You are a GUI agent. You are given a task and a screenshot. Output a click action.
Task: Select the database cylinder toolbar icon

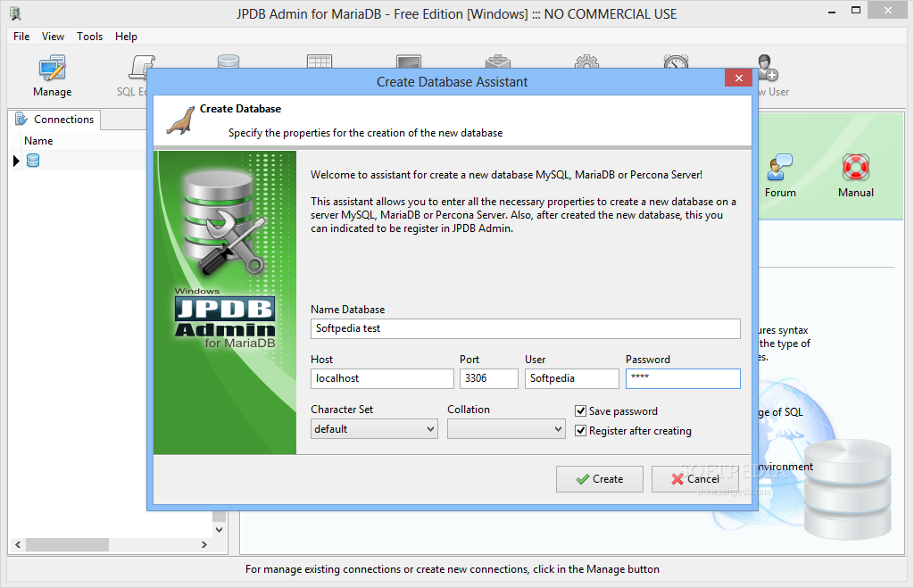pos(228,62)
